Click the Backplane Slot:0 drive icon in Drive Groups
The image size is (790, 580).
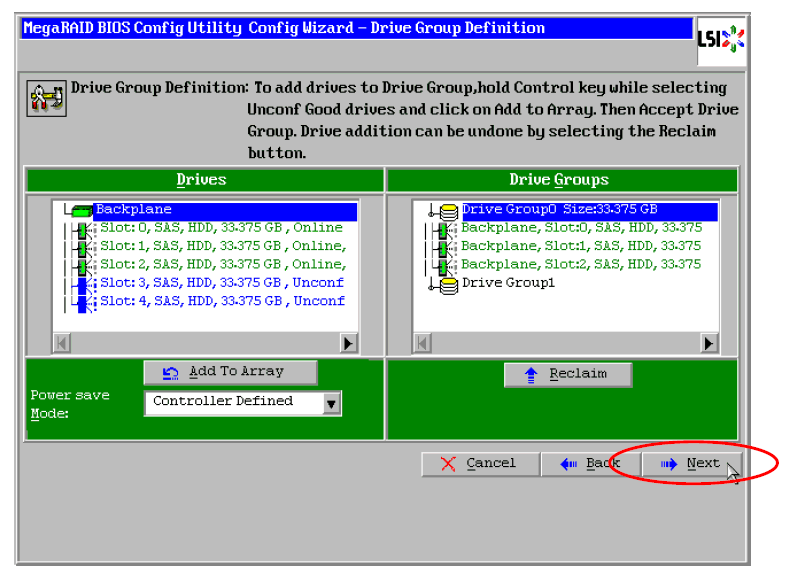tap(444, 230)
